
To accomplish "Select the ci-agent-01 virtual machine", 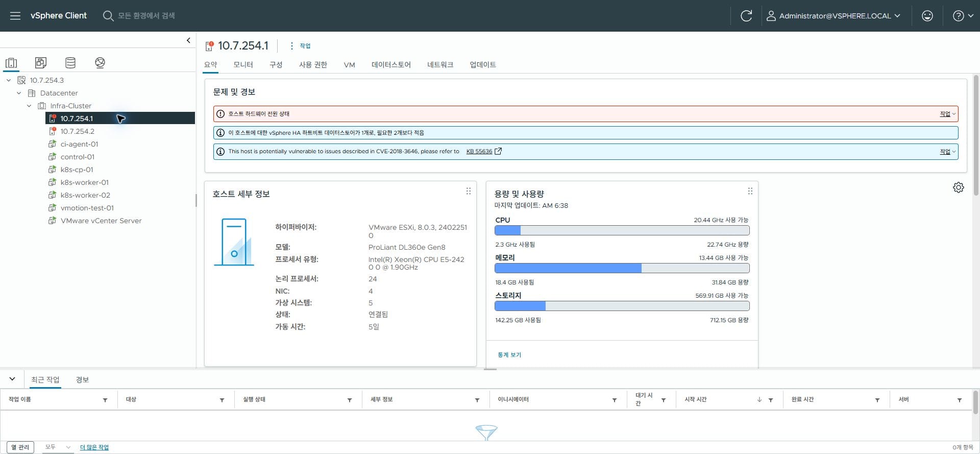I will pyautogui.click(x=79, y=144).
